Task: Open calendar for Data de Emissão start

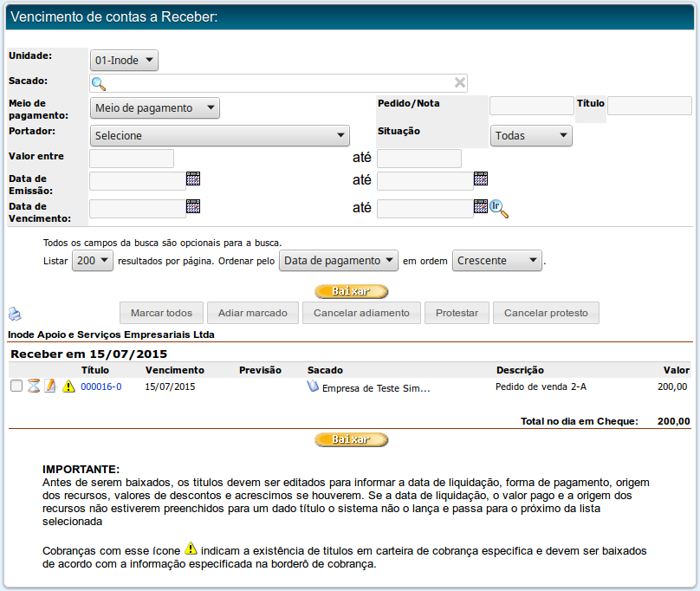Action: (x=193, y=179)
